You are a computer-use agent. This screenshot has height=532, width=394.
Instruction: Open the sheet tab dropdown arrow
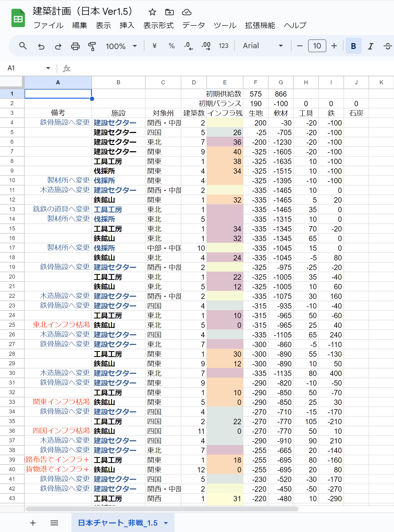click(166, 523)
